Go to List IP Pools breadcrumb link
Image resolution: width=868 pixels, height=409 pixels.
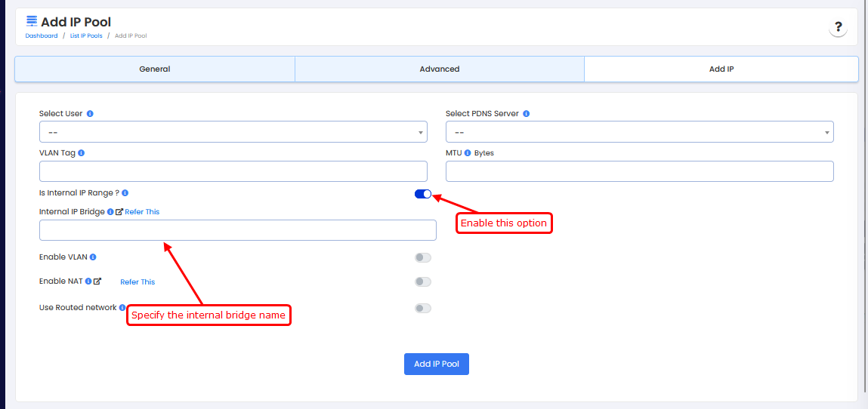coord(86,35)
